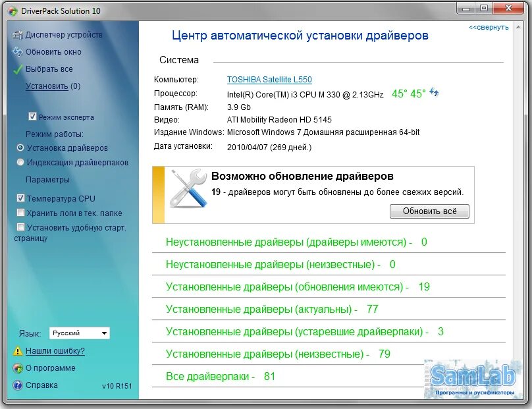532x409 pixels.
Task: Click the About program globe icon
Action: 17,368
